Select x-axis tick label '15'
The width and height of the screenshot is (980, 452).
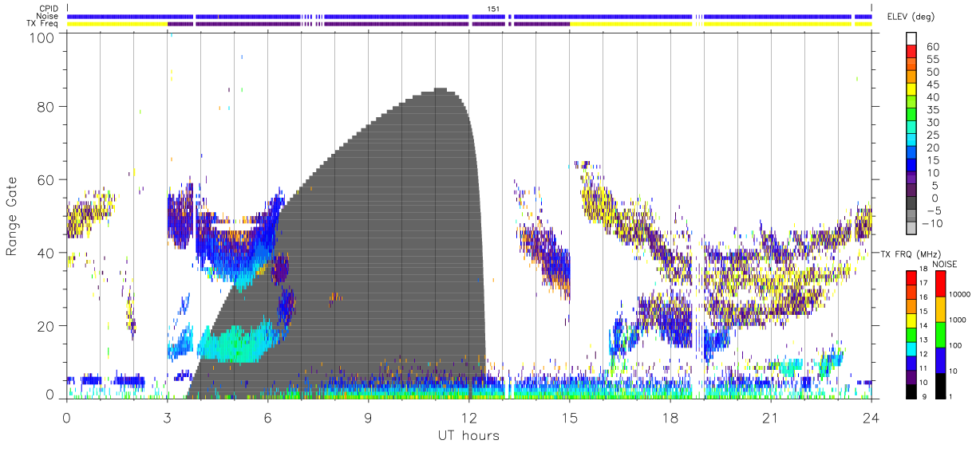pos(570,417)
